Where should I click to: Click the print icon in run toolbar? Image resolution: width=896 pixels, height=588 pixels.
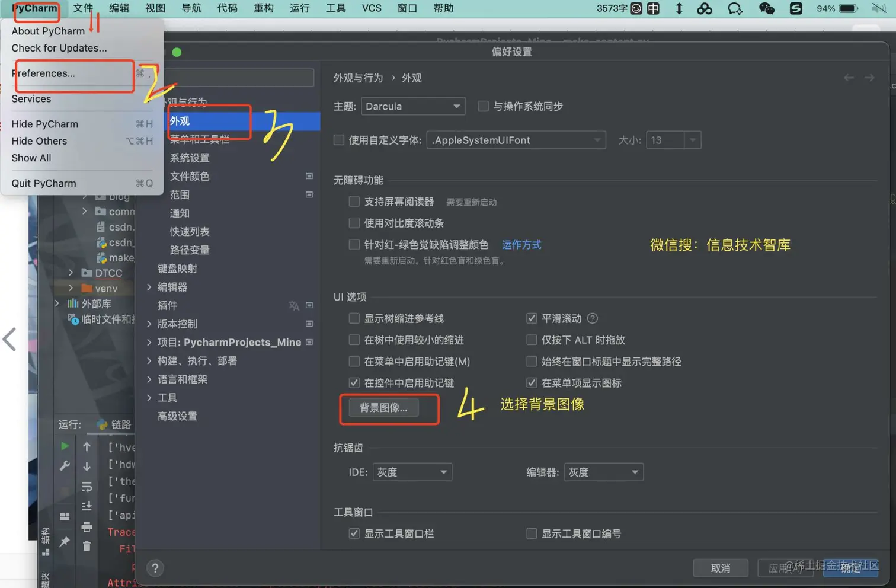point(87,526)
